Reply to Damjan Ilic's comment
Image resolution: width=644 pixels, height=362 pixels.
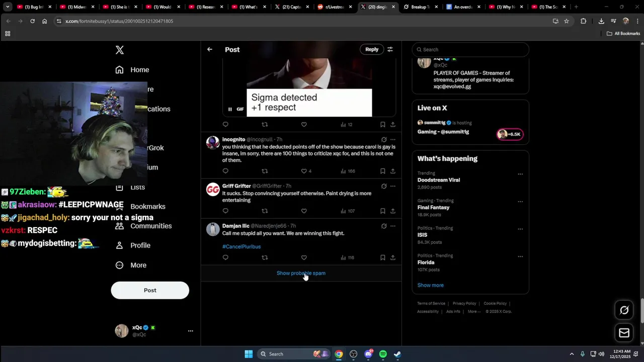click(x=225, y=257)
